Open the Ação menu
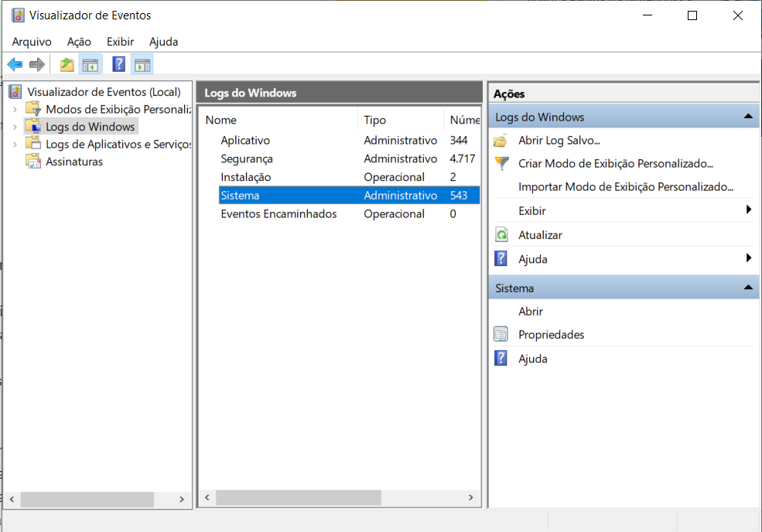Screen dimensions: 762x532 coord(79,42)
